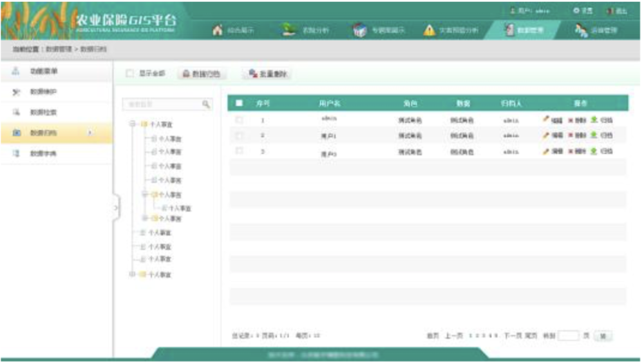Screen dimensions: 644x364
Task: Go to 首页 first page in pagination
Action: [x=433, y=336]
